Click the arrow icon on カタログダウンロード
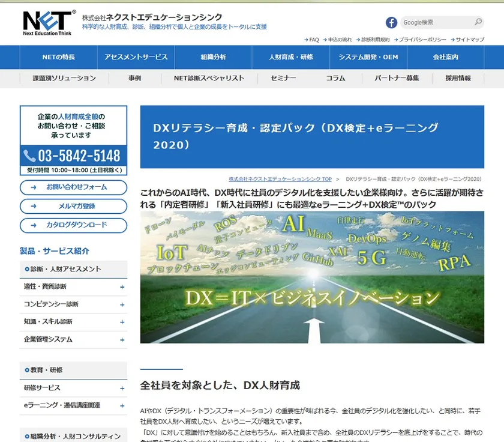This screenshot has width=504, height=442. [34, 225]
